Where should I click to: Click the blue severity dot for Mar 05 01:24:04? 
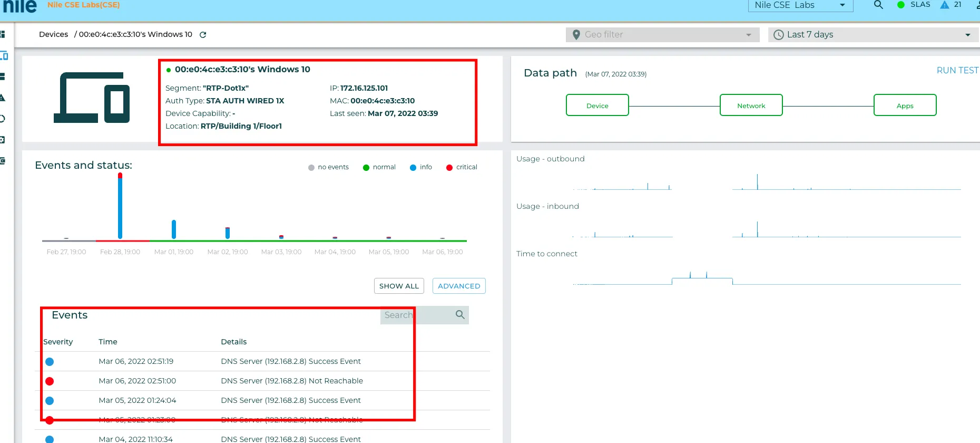coord(50,401)
